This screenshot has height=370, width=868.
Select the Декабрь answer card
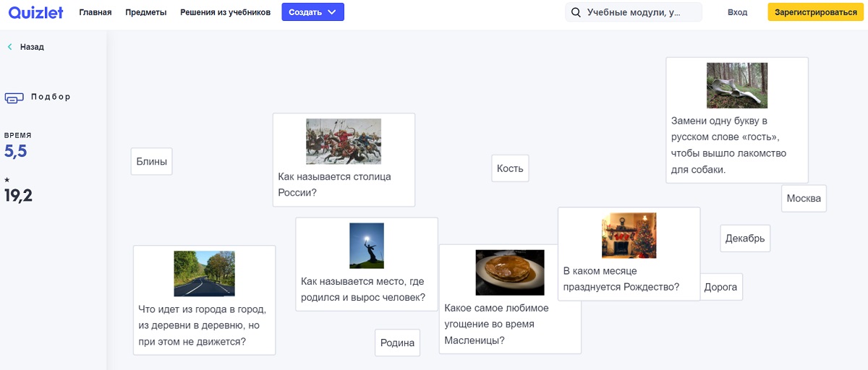point(745,238)
